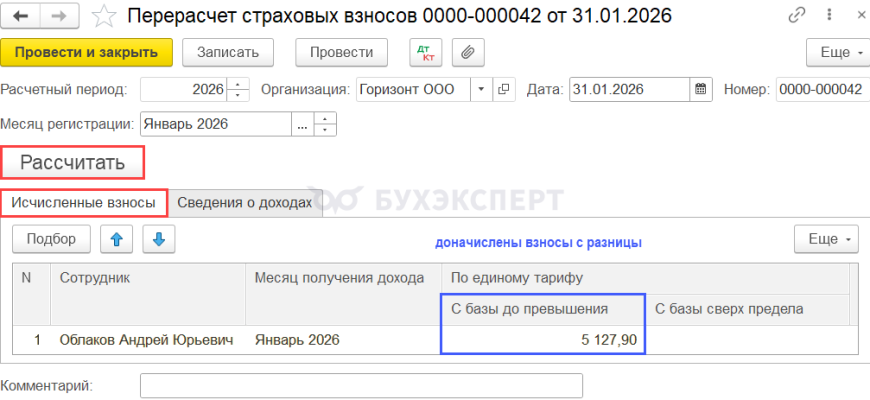Show accounting entries with the Дт/Кт icon
Screen dimensions: 870x400
tap(426, 52)
